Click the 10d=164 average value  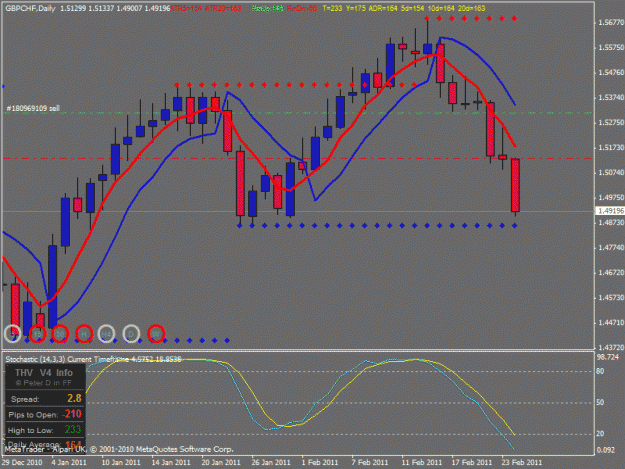441,8
